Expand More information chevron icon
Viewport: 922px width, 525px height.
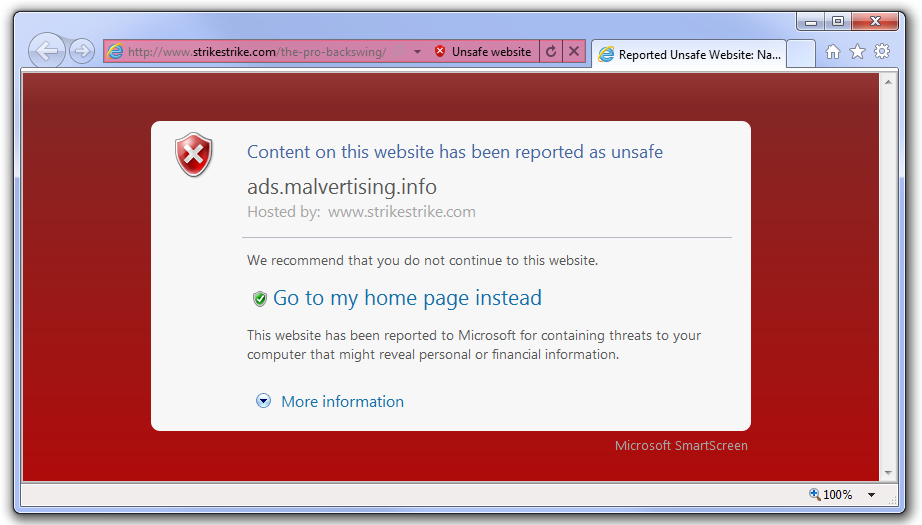(263, 401)
